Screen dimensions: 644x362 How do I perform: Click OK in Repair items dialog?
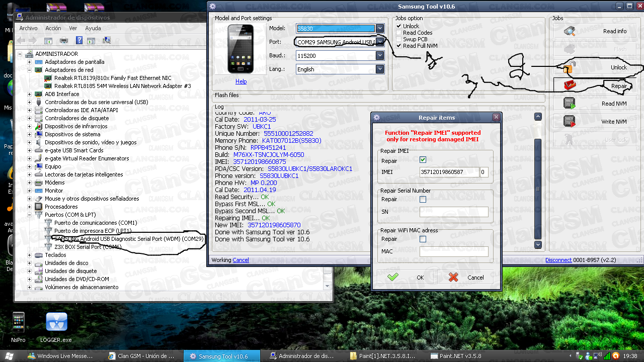pyautogui.click(x=407, y=277)
